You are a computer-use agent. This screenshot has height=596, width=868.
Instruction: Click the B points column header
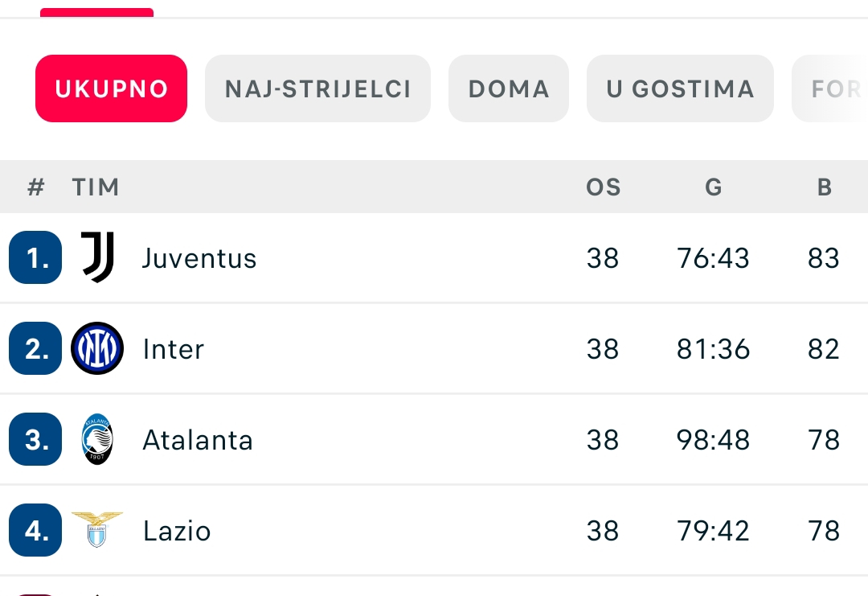(x=825, y=187)
